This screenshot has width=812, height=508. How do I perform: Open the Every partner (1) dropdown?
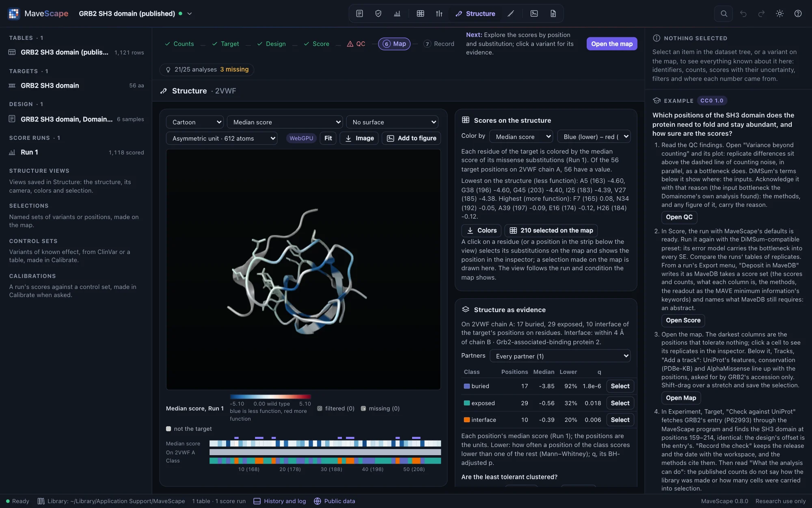[x=560, y=356]
